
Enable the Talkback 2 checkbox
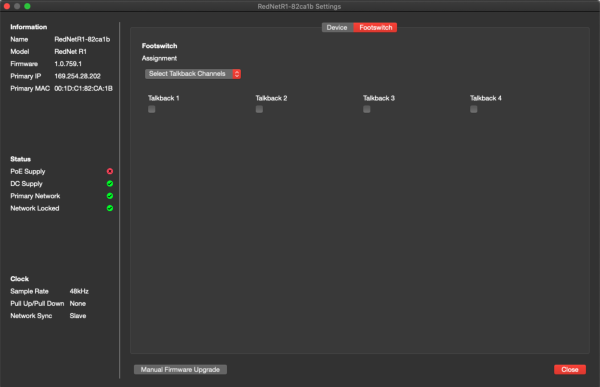(x=259, y=109)
